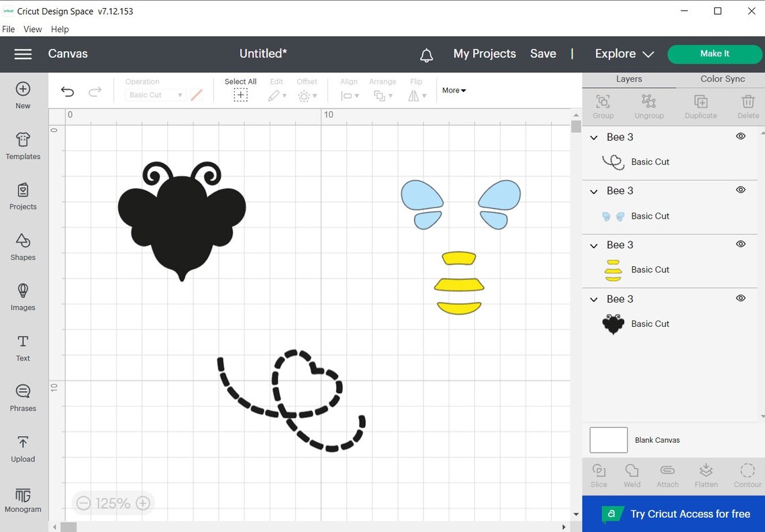Open the File menu

(8, 29)
